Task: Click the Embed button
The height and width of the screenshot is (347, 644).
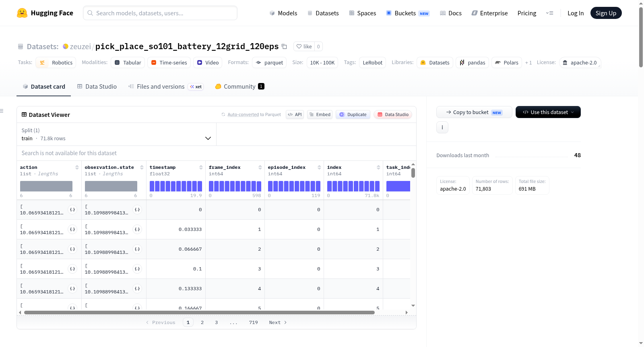Action: point(320,114)
